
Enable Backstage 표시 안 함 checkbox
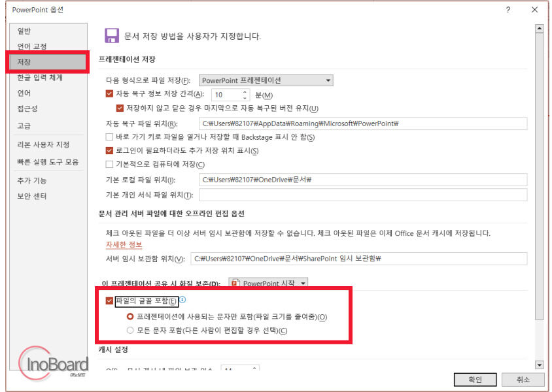109,137
